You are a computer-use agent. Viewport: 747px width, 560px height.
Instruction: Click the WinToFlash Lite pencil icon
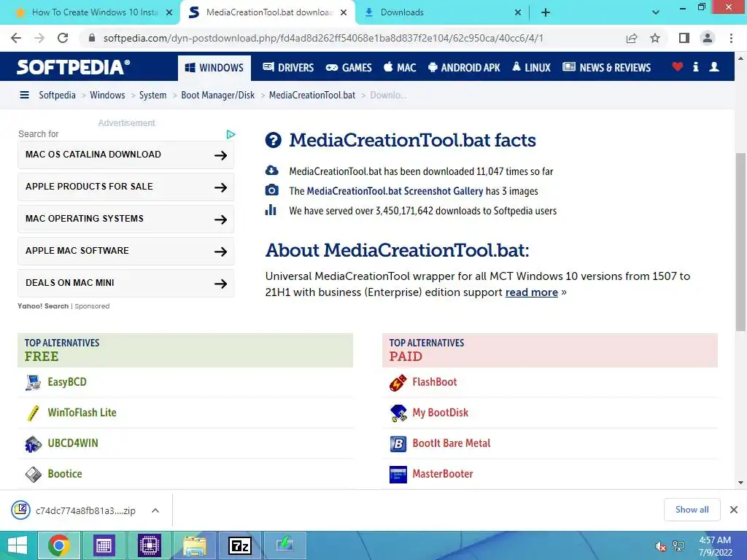pos(33,413)
